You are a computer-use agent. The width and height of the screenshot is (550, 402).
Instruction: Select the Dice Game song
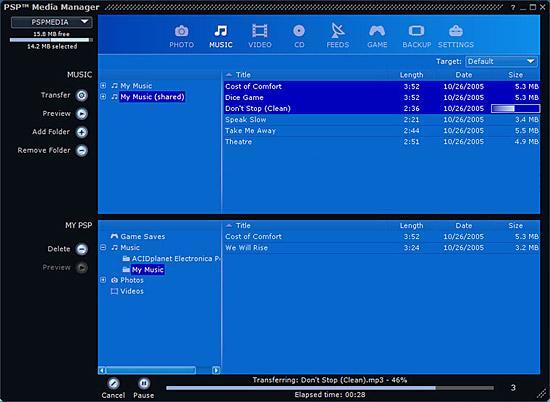coord(382,98)
